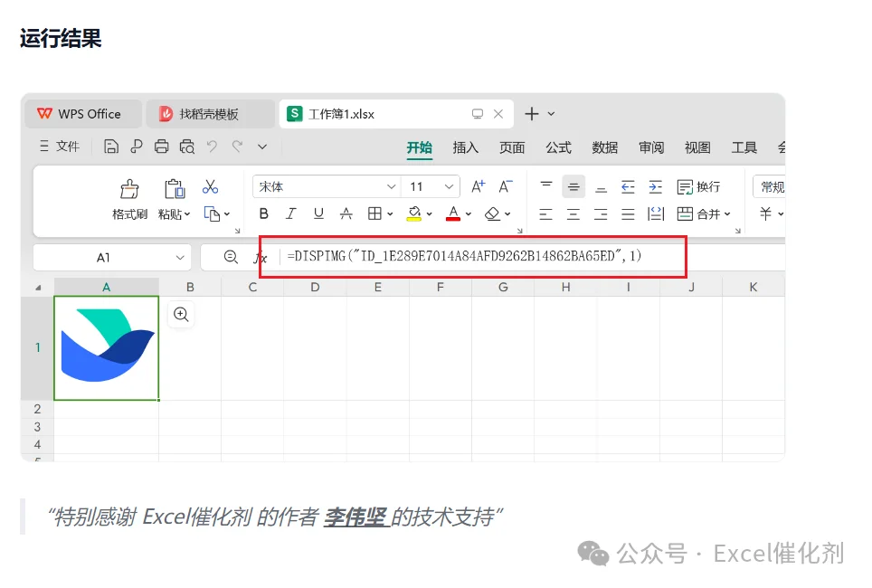872x588 pixels.
Task: Toggle 换行 wrap text
Action: [x=698, y=187]
